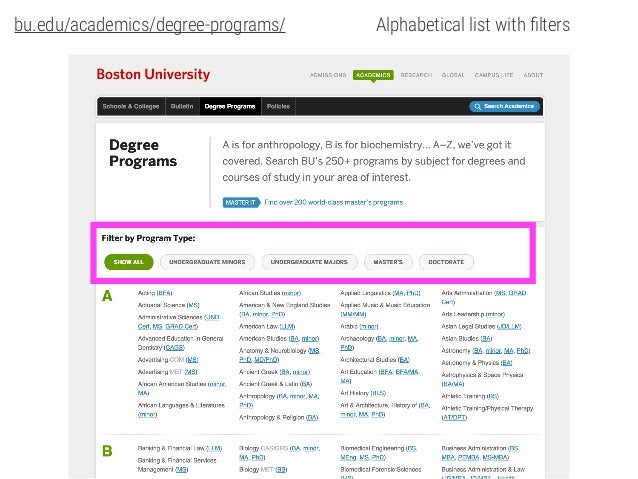Click the Filter by Program Type label

click(x=148, y=238)
